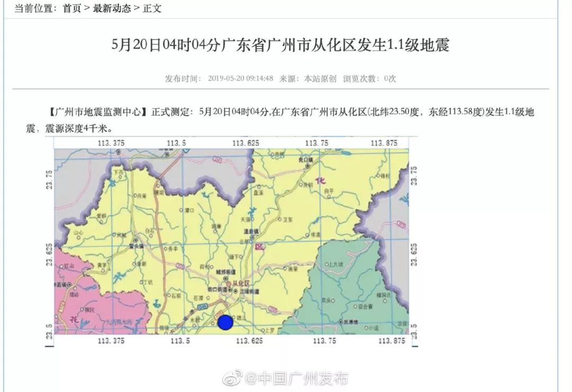Select the 正文 breadcrumb item
Image resolution: width=572 pixels, height=392 pixels.
point(152,8)
